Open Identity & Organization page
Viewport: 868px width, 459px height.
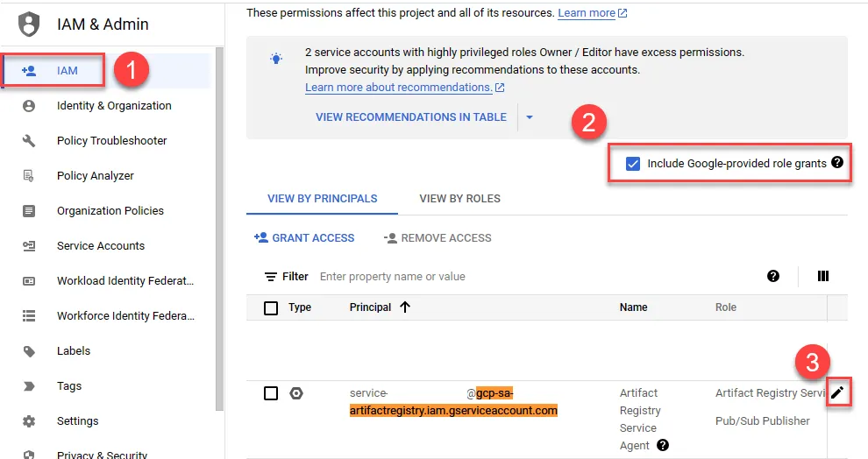click(x=114, y=106)
